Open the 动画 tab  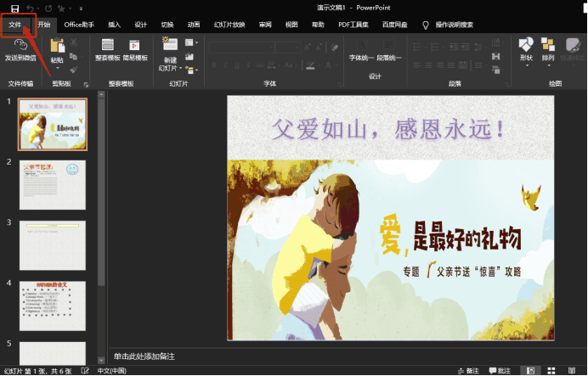(x=194, y=25)
